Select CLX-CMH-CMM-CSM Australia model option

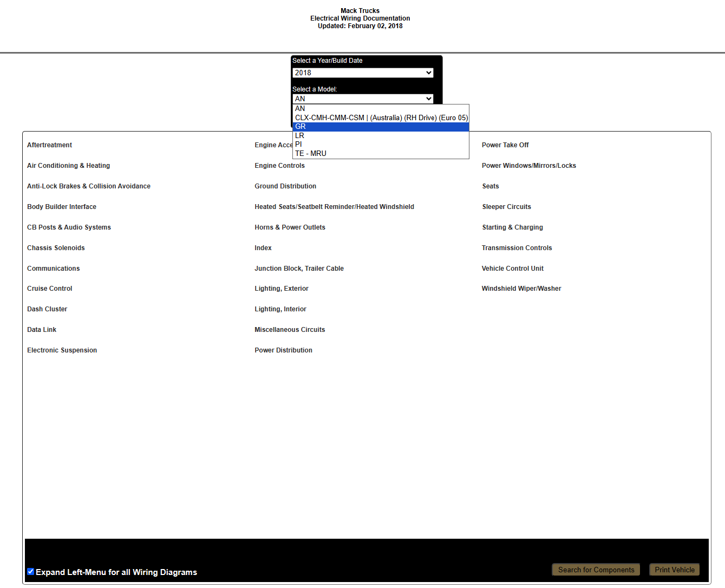[381, 117]
